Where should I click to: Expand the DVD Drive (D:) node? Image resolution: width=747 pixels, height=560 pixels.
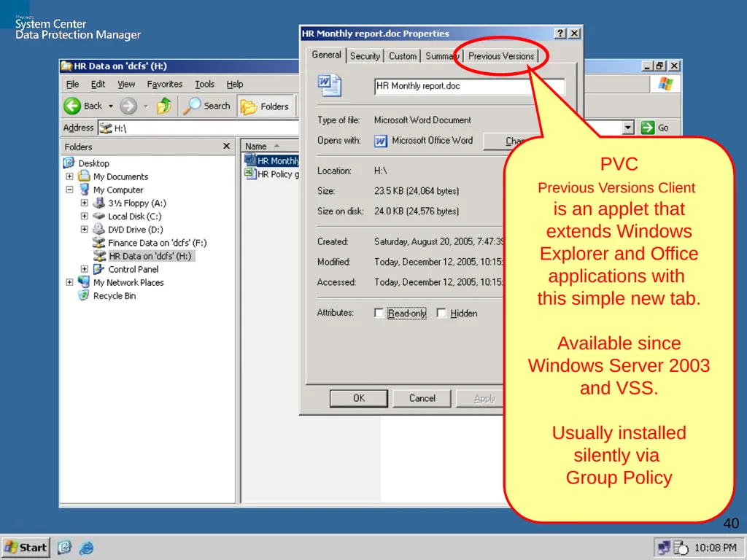click(85, 229)
